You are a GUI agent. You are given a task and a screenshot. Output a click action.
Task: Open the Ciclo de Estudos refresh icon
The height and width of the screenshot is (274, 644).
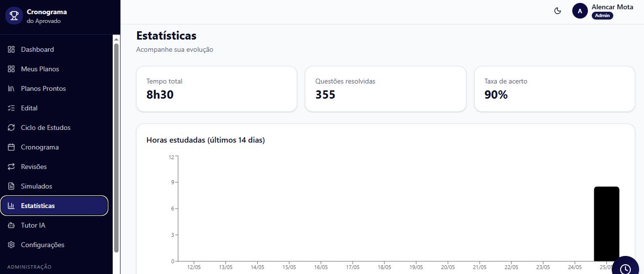click(x=11, y=127)
